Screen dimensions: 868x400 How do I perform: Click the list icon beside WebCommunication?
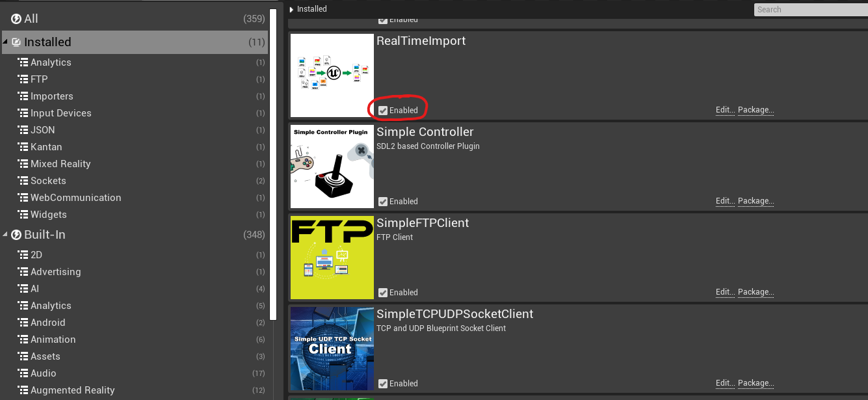(23, 198)
